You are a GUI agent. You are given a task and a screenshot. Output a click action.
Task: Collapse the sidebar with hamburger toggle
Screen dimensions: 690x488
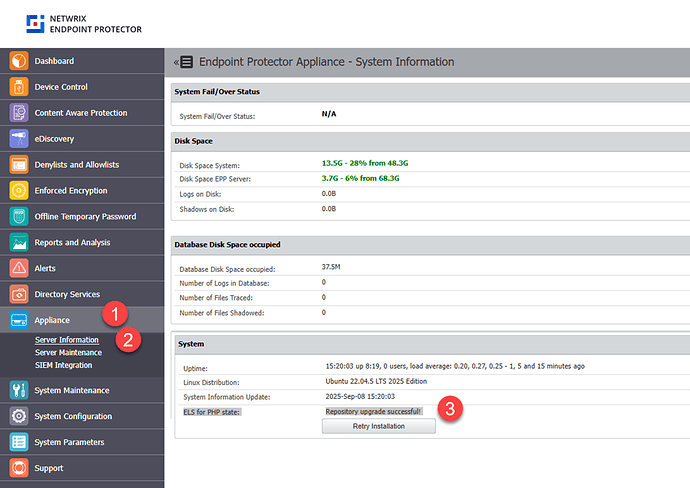click(184, 62)
